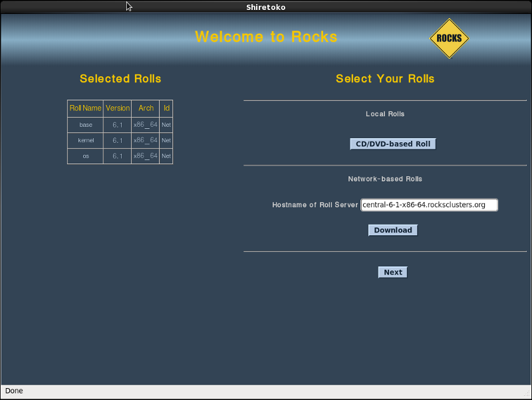The height and width of the screenshot is (400, 532).
Task: Click the Welcome to Rocks banner title
Action: [x=266, y=37]
